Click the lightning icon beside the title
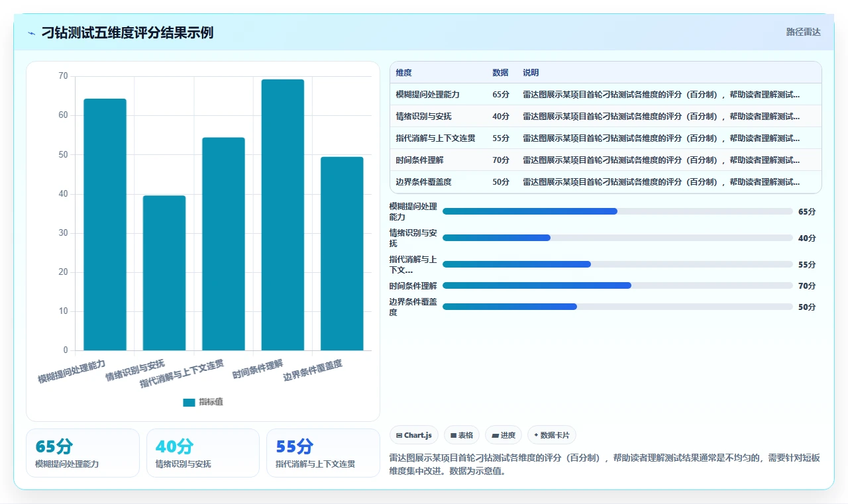This screenshot has height=504, width=848. (x=32, y=32)
